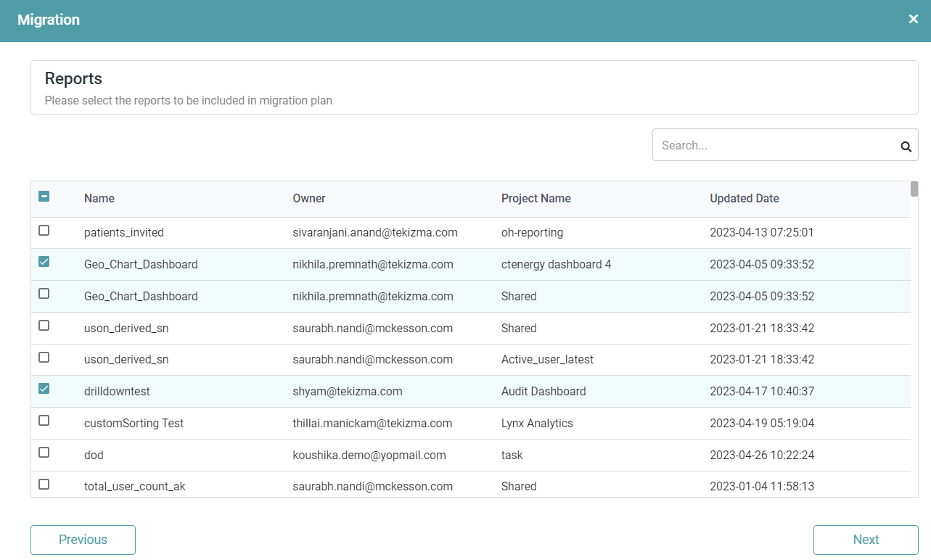This screenshot has height=560, width=931.
Task: Proceed with the Next button
Action: [x=866, y=540]
